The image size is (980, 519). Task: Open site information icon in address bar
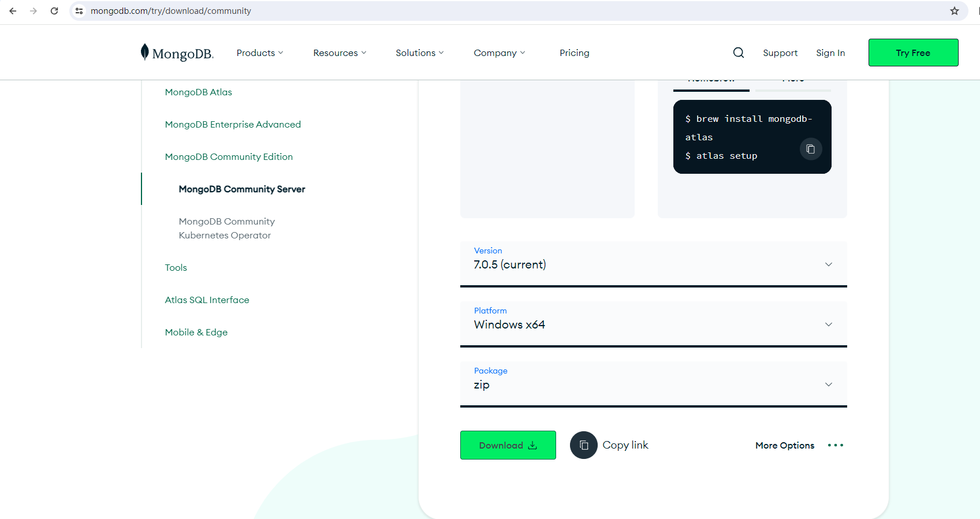[x=79, y=11]
